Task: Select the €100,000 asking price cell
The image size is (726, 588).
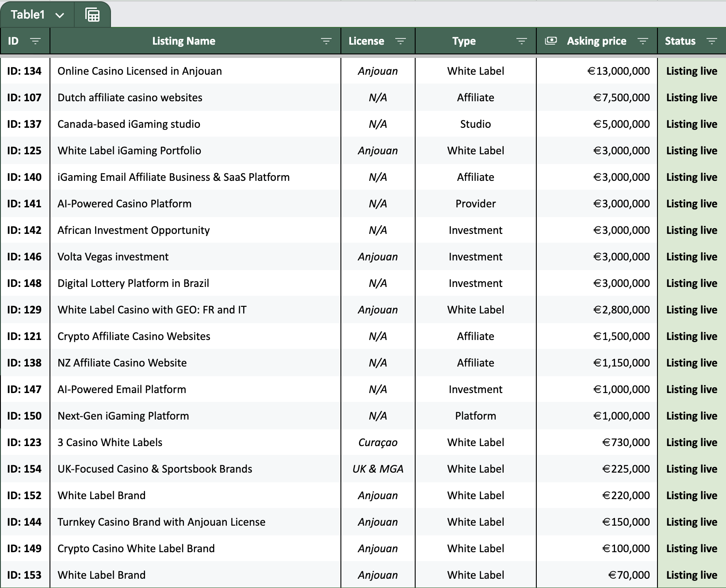Action: coord(597,549)
